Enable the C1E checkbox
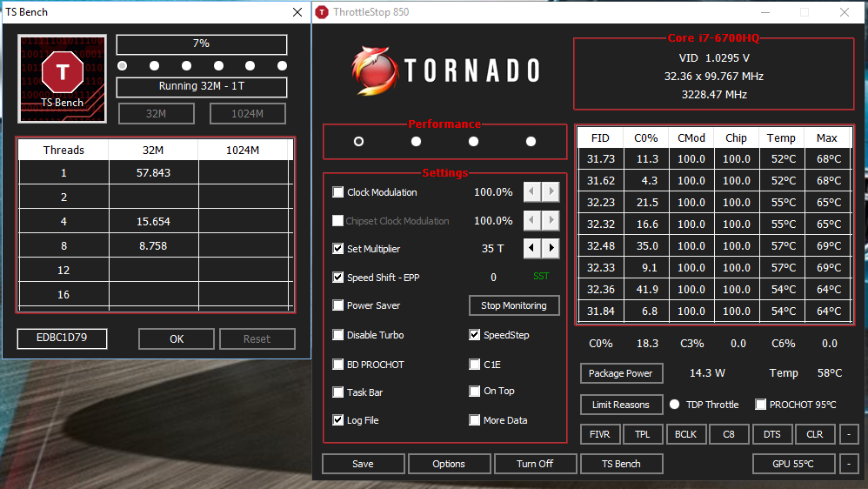Image resolution: width=868 pixels, height=489 pixels. point(474,364)
